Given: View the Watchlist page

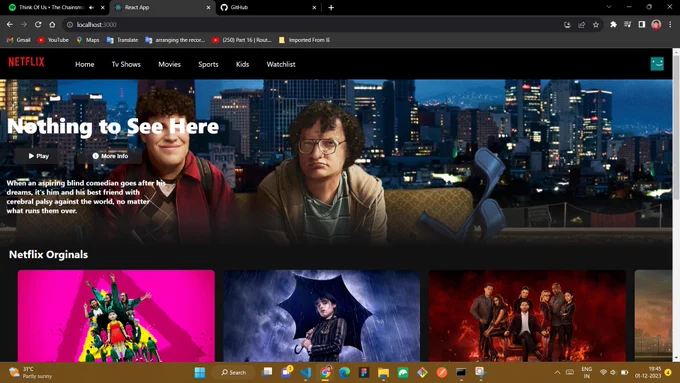Looking at the screenshot, I should pyautogui.click(x=281, y=64).
